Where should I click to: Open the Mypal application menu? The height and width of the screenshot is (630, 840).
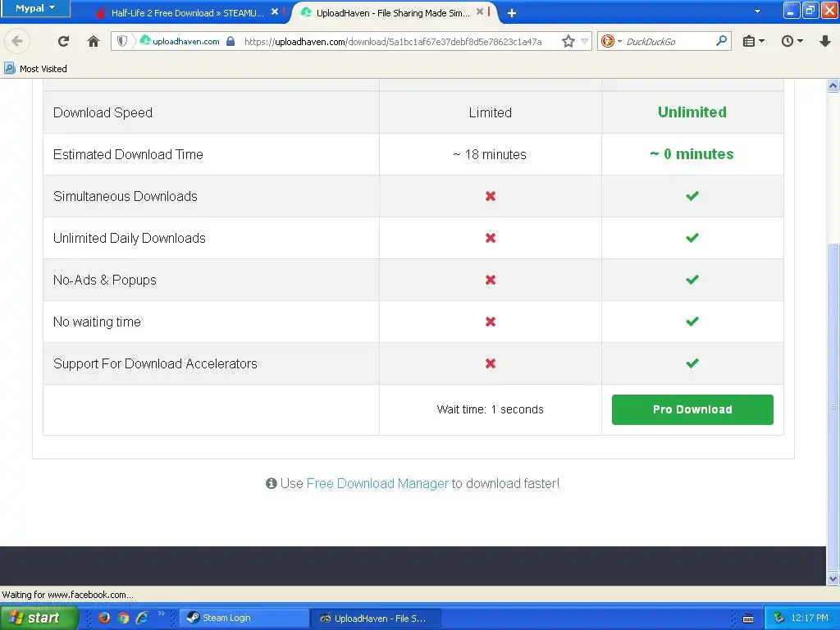tap(35, 8)
